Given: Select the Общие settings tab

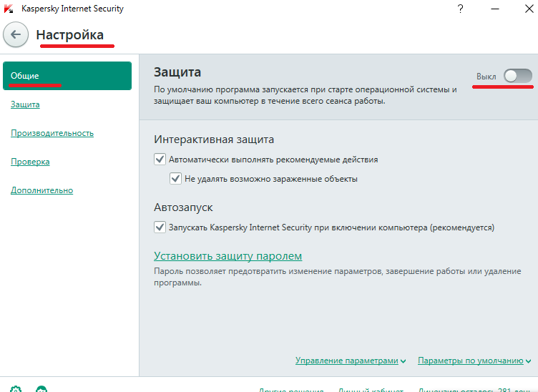Looking at the screenshot, I should 67,76.
